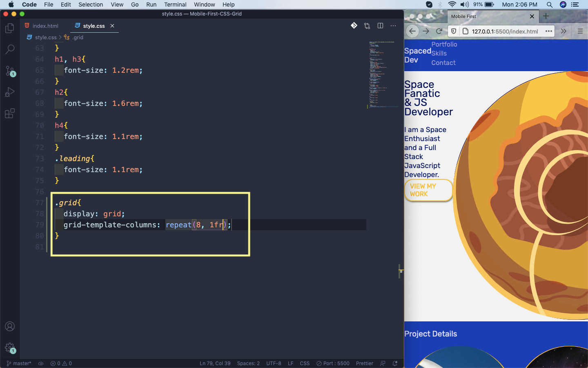
Task: Click the feedback icon in status bar
Action: click(x=383, y=363)
